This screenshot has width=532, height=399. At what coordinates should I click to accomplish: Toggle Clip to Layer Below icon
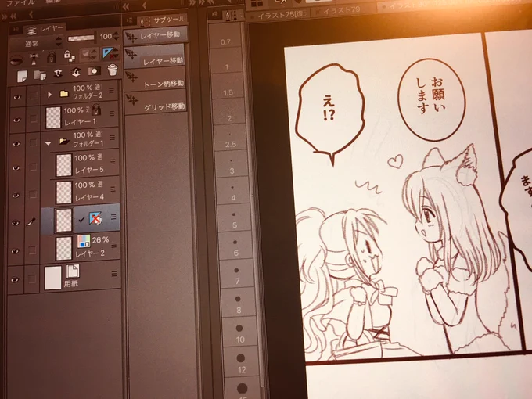click(x=16, y=60)
